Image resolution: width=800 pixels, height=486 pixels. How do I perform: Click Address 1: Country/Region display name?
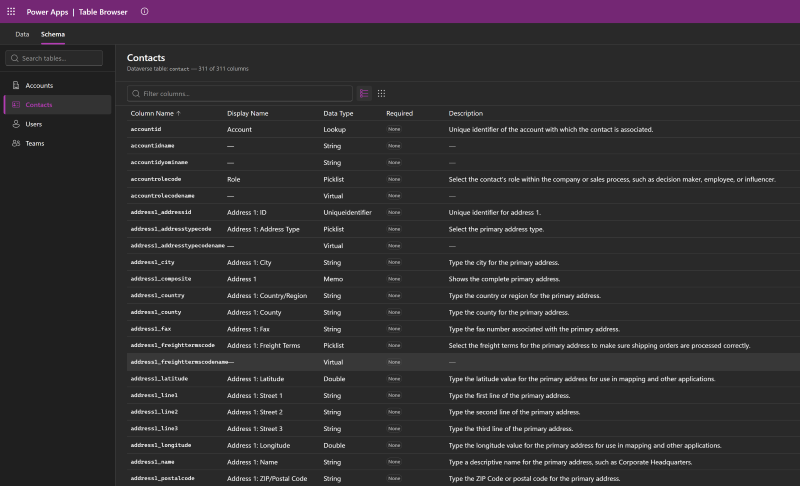267,296
